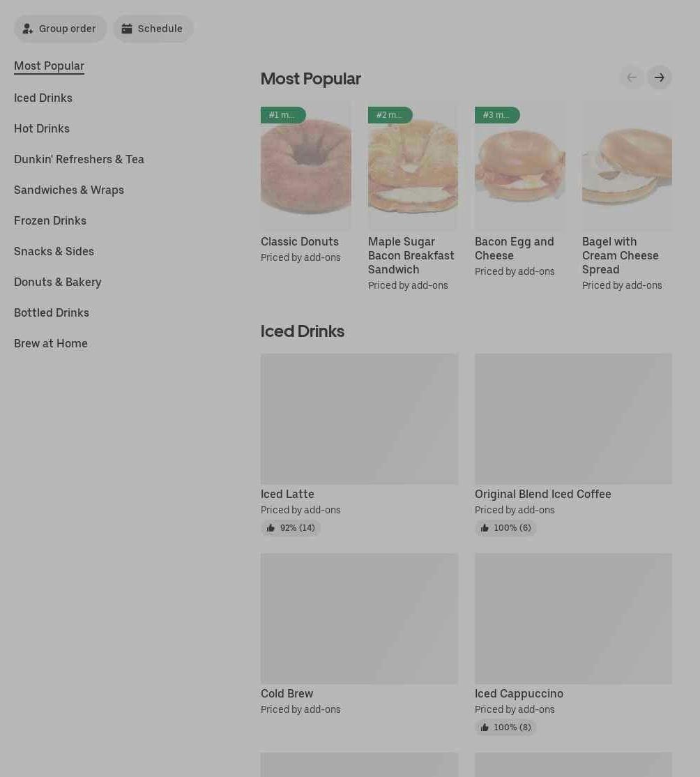This screenshot has width=700, height=777.
Task: Go to Dunkin' Refreshers & Tea section
Action: pos(79,160)
